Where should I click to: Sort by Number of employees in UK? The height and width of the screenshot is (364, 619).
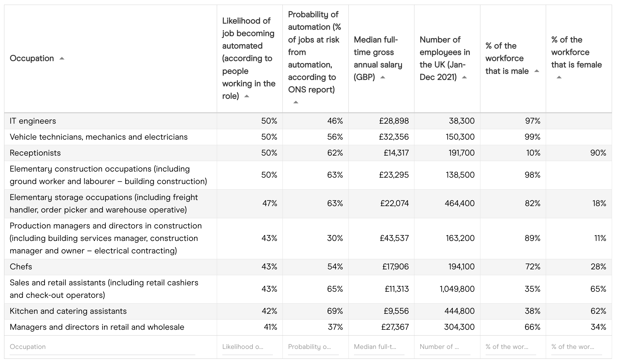(464, 77)
